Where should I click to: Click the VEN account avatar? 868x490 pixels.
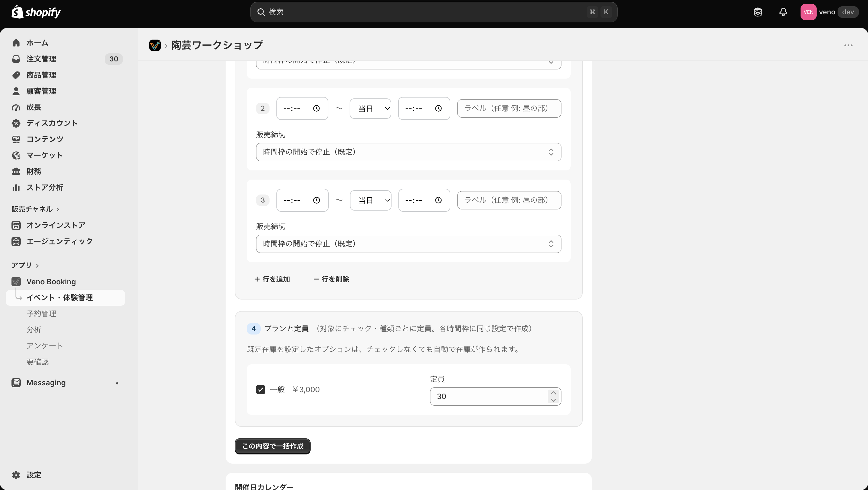tap(808, 12)
